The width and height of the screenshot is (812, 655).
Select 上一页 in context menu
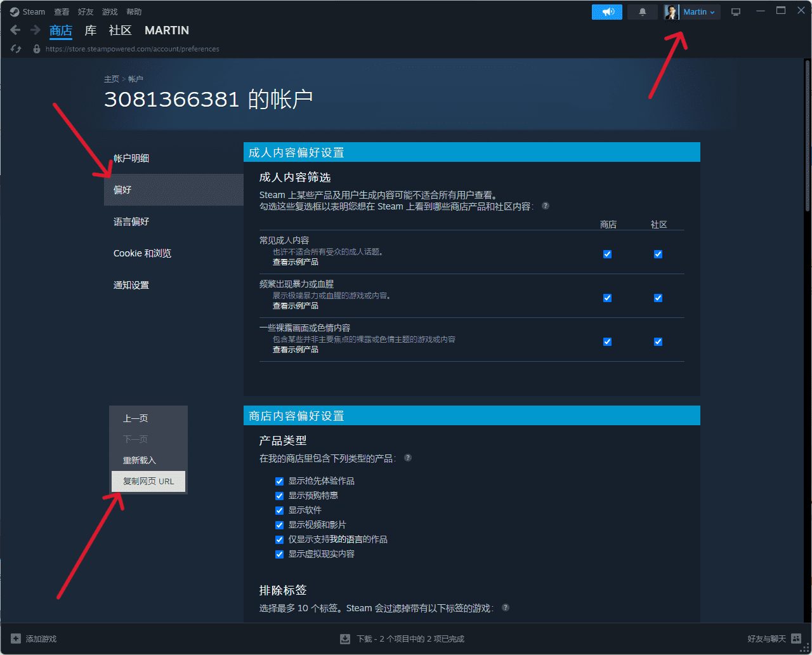click(x=148, y=418)
